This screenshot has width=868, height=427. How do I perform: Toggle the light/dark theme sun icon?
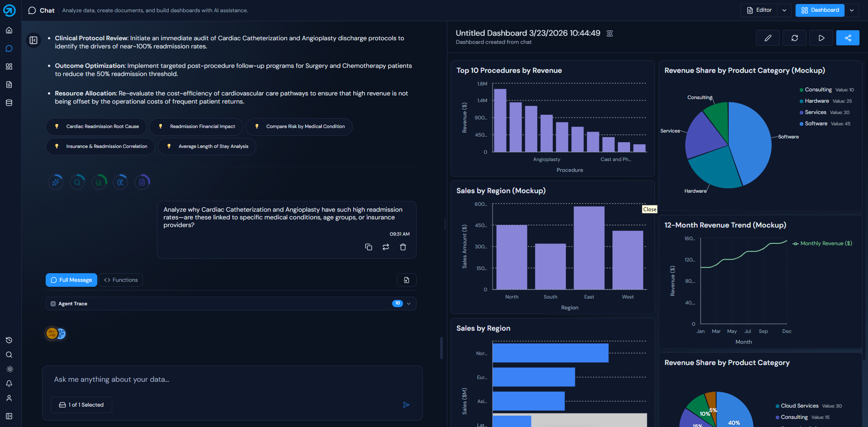[9, 369]
